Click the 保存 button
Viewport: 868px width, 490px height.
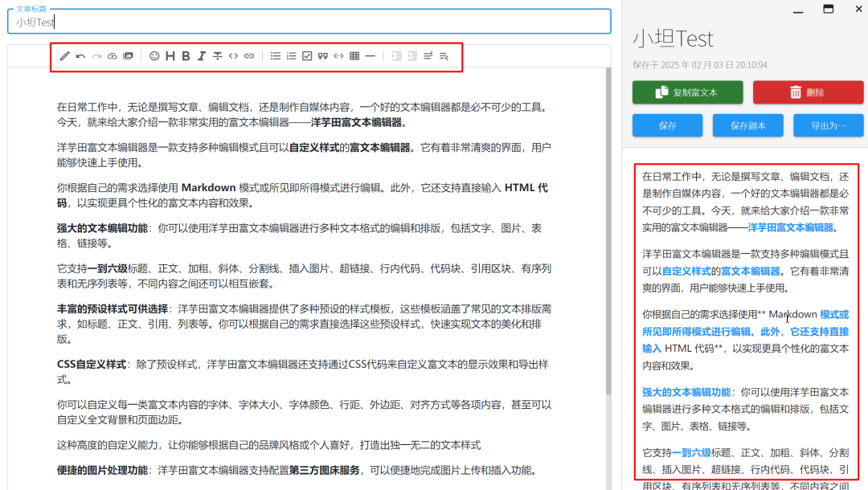tap(668, 125)
